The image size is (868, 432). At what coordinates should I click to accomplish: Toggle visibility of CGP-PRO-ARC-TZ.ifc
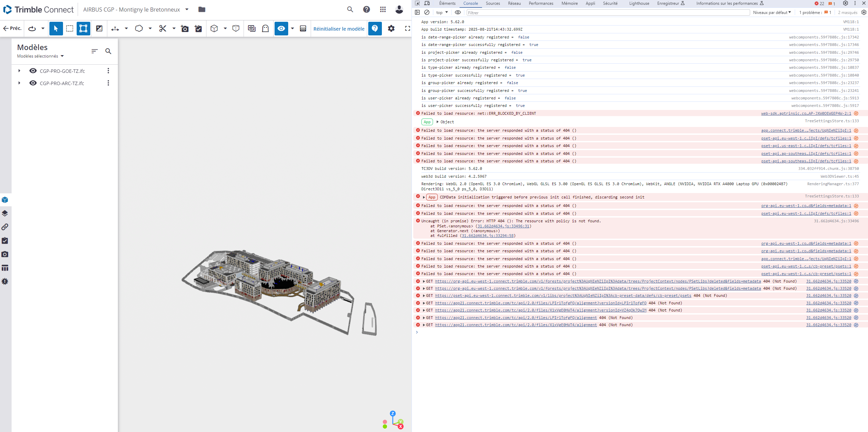[x=33, y=83]
